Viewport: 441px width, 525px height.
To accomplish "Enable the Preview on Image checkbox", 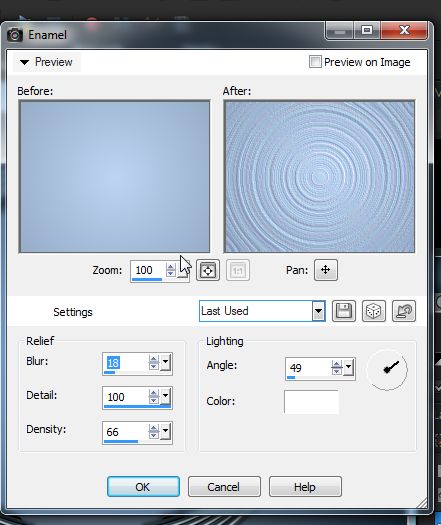I will 315,62.
